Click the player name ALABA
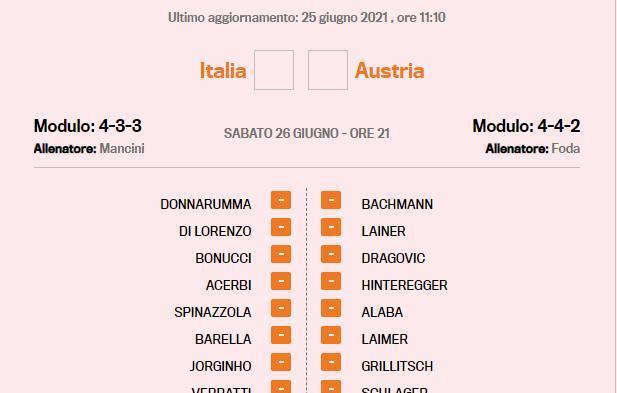617x393 pixels. pos(382,312)
